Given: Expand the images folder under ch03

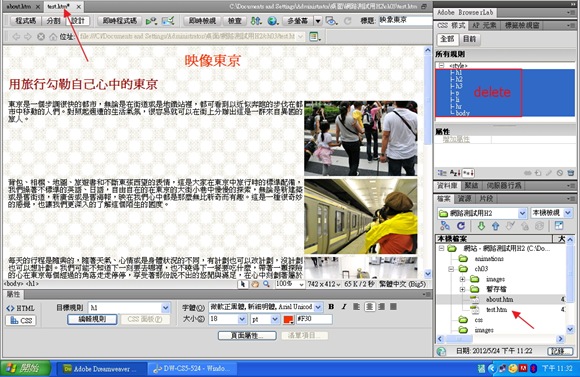Looking at the screenshot, I should coord(462,279).
